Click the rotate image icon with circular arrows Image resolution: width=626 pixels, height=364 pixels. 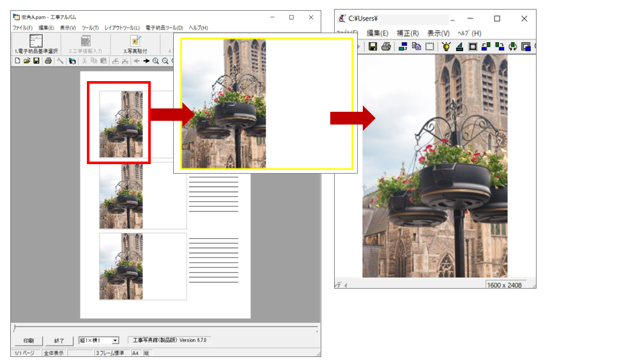coord(512,46)
